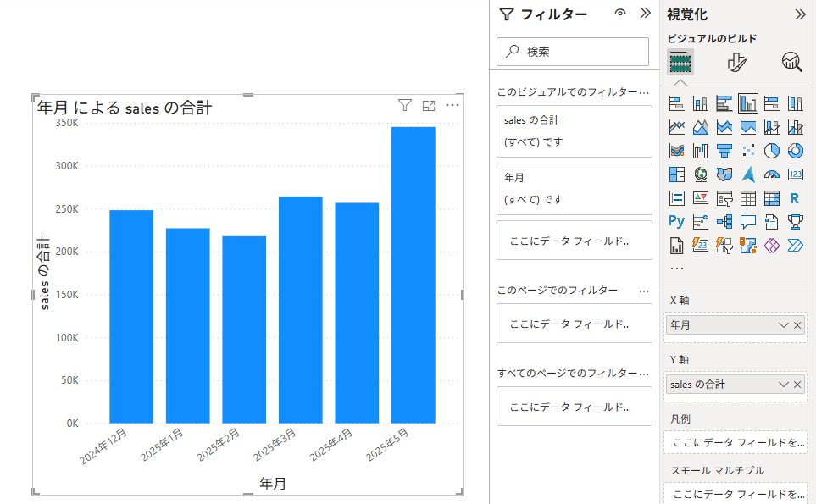Add the gauge visual
Screen dimensions: 816x504
(x=772, y=174)
